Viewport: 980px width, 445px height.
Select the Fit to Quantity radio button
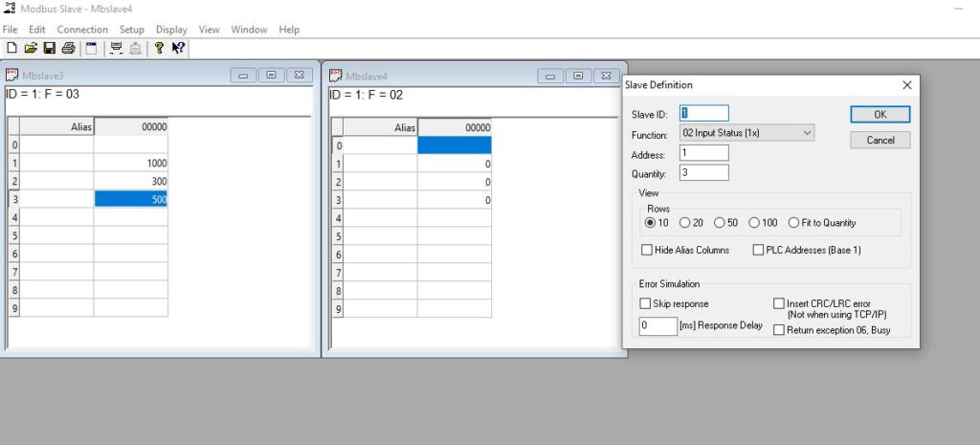(793, 223)
